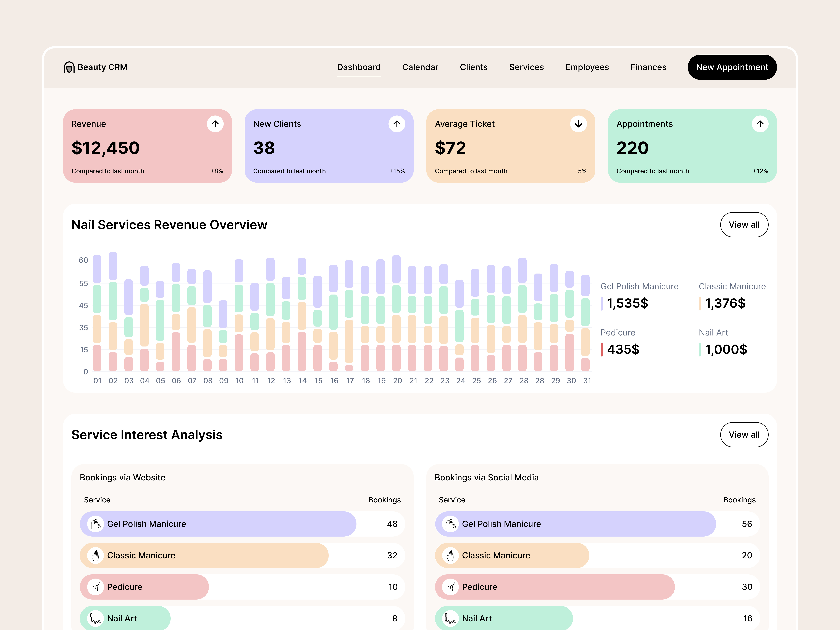Switch to the Calendar tab
The width and height of the screenshot is (840, 630).
click(x=420, y=67)
